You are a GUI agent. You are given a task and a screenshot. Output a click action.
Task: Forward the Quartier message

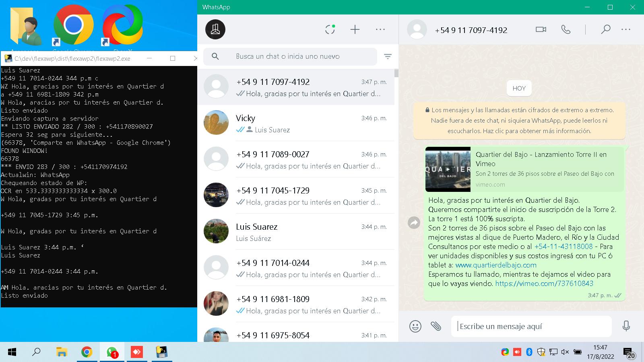coord(414,222)
